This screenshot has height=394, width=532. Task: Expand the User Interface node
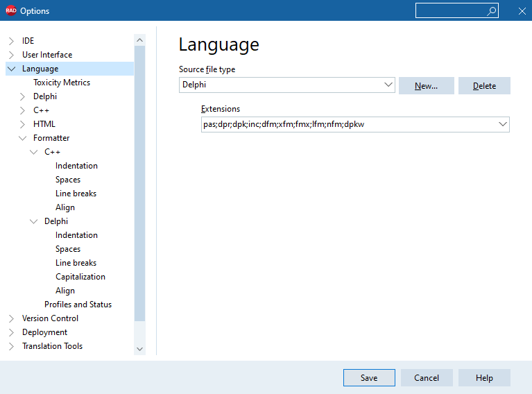point(11,55)
